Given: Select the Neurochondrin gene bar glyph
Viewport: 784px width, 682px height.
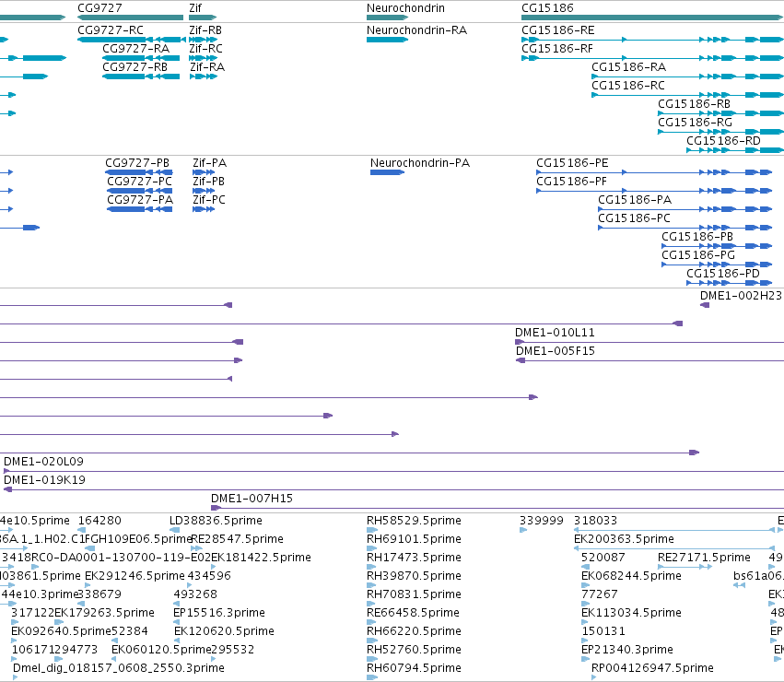Looking at the screenshot, I should click(x=388, y=18).
